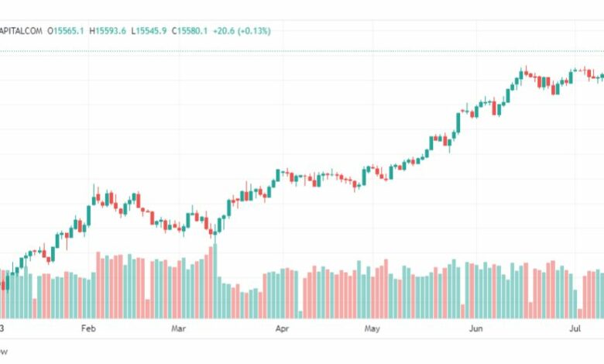Open the TradingView link at bottom left
Image resolution: width=604 pixels, height=364 pixels.
[x=5, y=351]
